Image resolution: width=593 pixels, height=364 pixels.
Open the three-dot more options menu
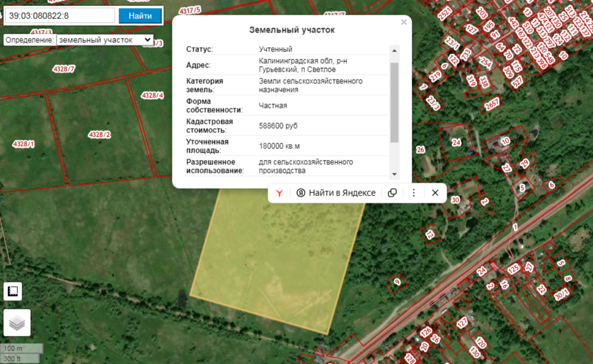[x=413, y=192]
